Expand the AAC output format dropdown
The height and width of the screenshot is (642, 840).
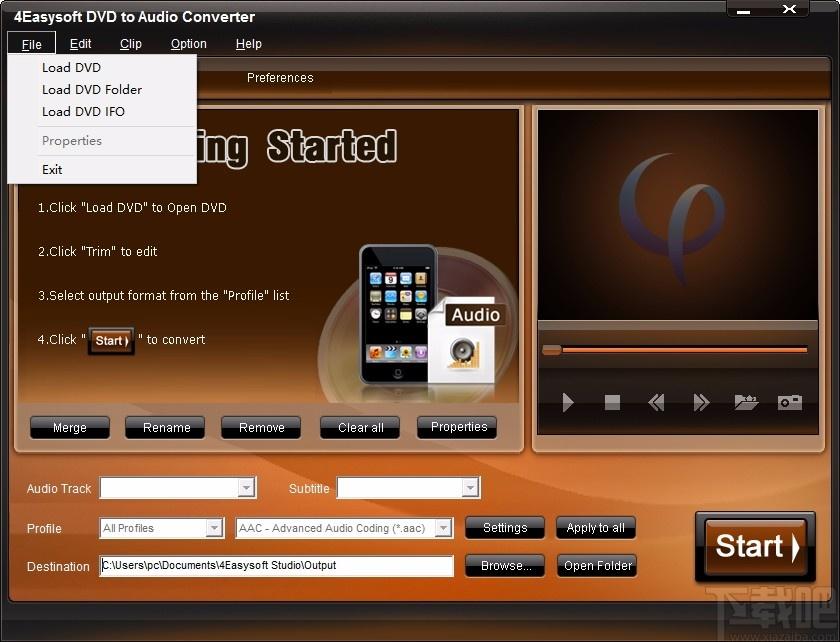tap(443, 528)
